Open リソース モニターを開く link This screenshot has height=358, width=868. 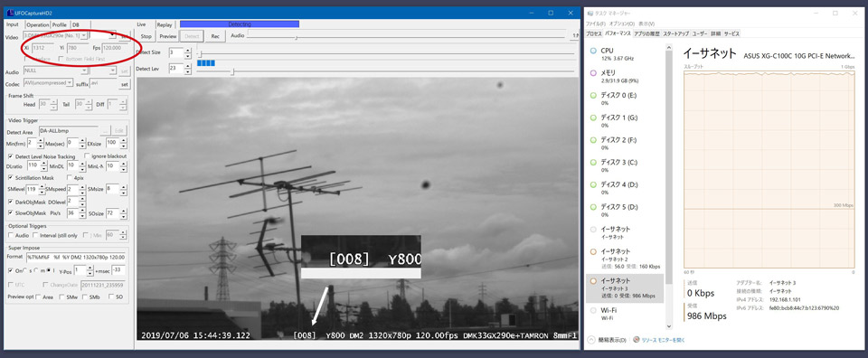(x=662, y=339)
